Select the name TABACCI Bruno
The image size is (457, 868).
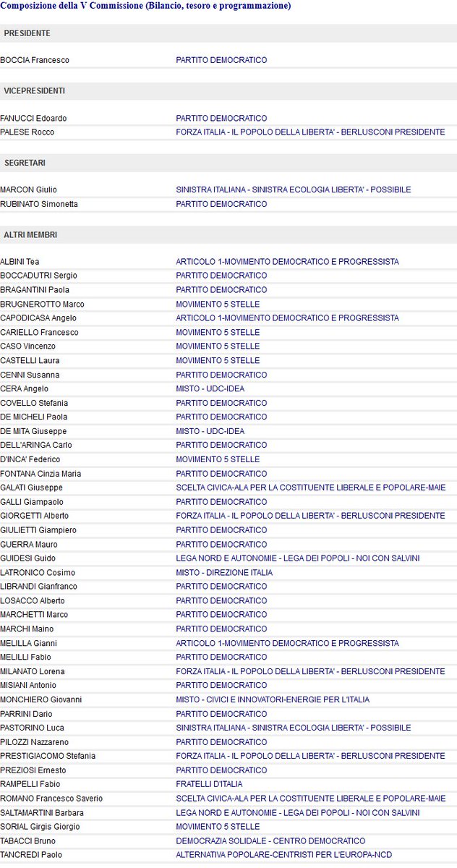27,841
